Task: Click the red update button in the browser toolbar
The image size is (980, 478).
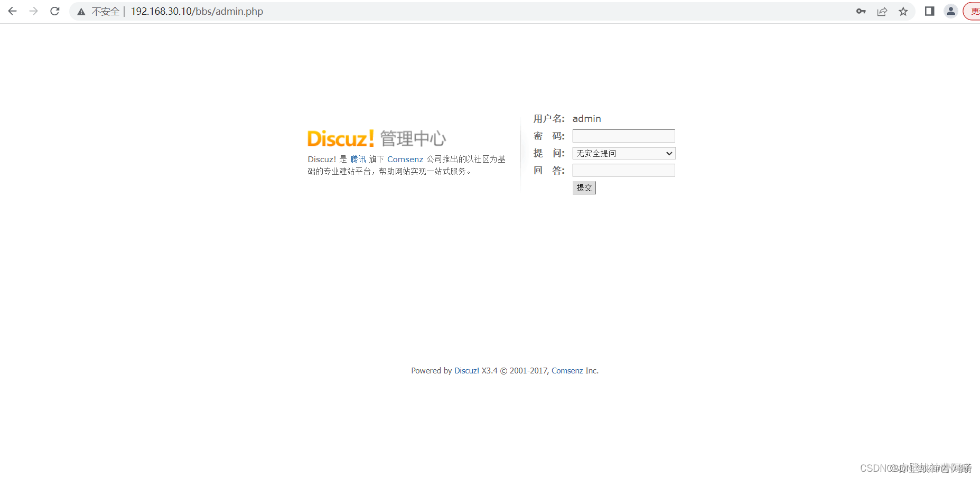Action: (x=972, y=11)
